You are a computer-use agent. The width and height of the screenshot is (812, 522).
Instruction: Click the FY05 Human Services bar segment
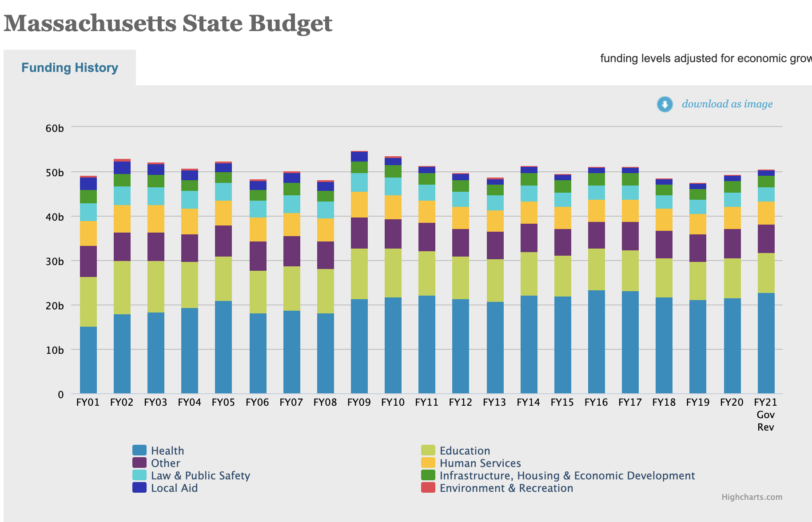[x=223, y=213]
